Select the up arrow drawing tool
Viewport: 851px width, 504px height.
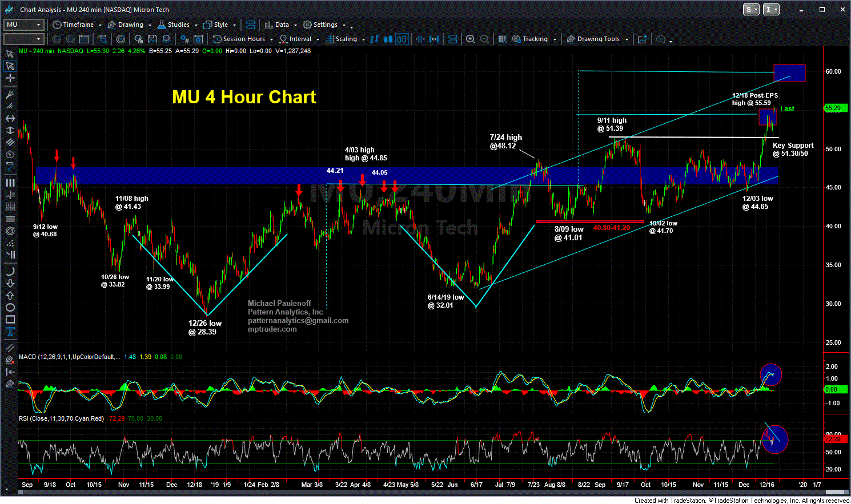pos(10,295)
